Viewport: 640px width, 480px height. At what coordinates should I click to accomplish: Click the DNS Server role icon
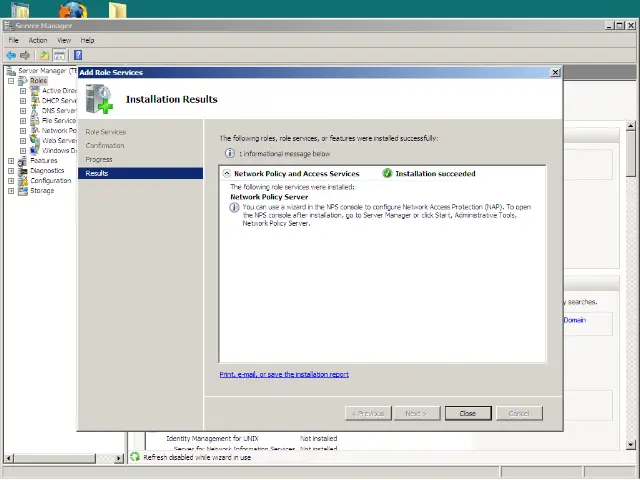35,111
